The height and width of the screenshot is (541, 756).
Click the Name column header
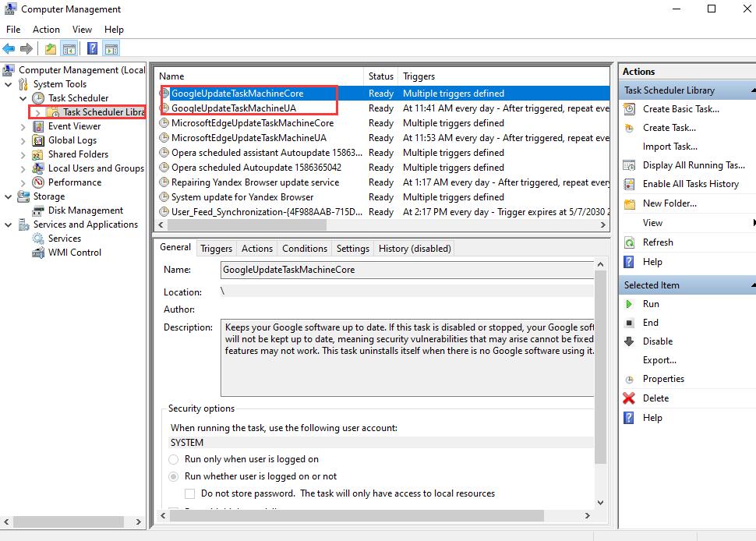pyautogui.click(x=260, y=76)
